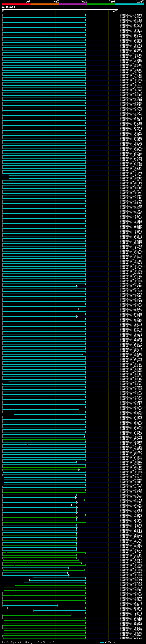Click the UniRef100_B8M045 label

click(x=131, y=349)
